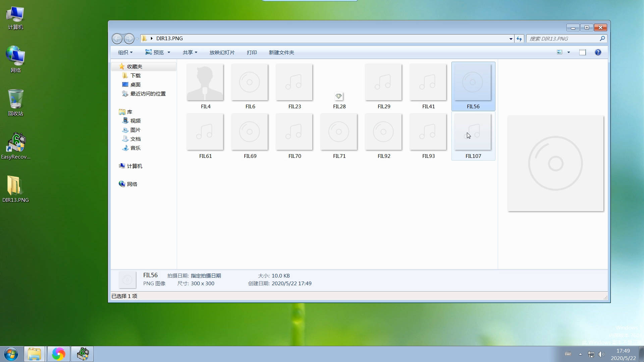Click 放映幻灯片 in the toolbar

tap(222, 52)
